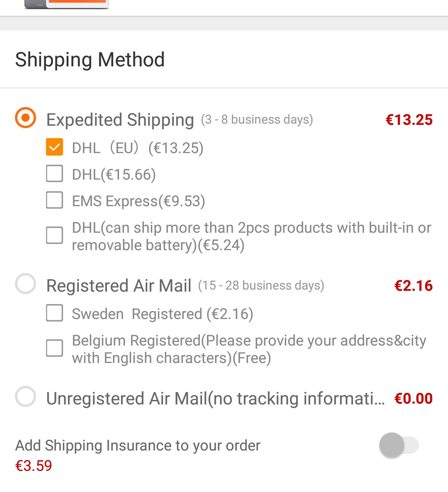Tap the €0.00 unregistered mail price
This screenshot has height=492, width=448.
(413, 399)
